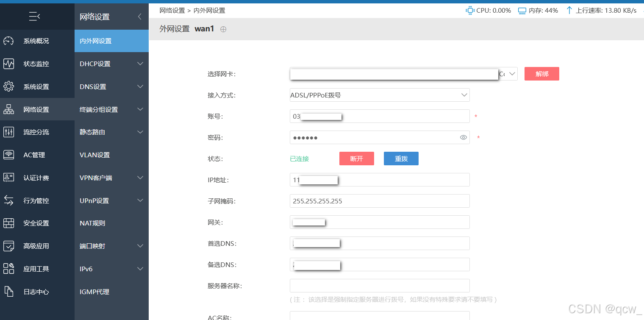Expand the IPv6 submenu
The width and height of the screenshot is (644, 320).
click(140, 269)
